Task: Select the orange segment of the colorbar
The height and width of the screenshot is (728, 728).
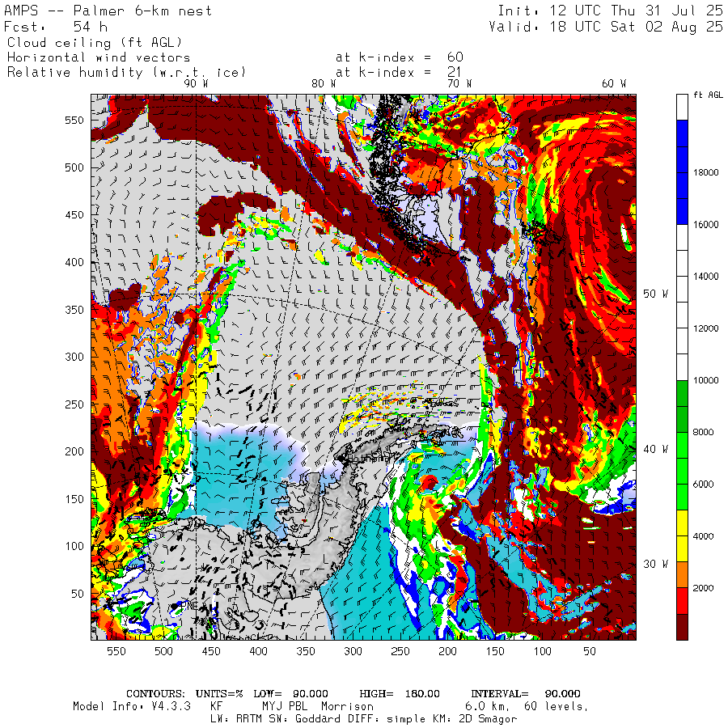Action: (x=682, y=575)
